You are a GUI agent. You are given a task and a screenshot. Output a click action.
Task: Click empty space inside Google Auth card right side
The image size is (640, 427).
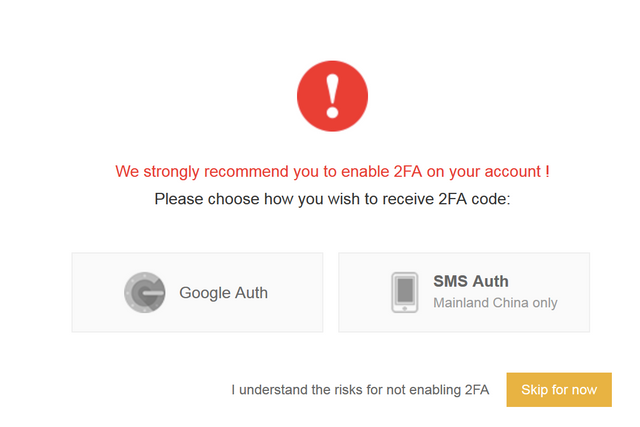coord(296,292)
